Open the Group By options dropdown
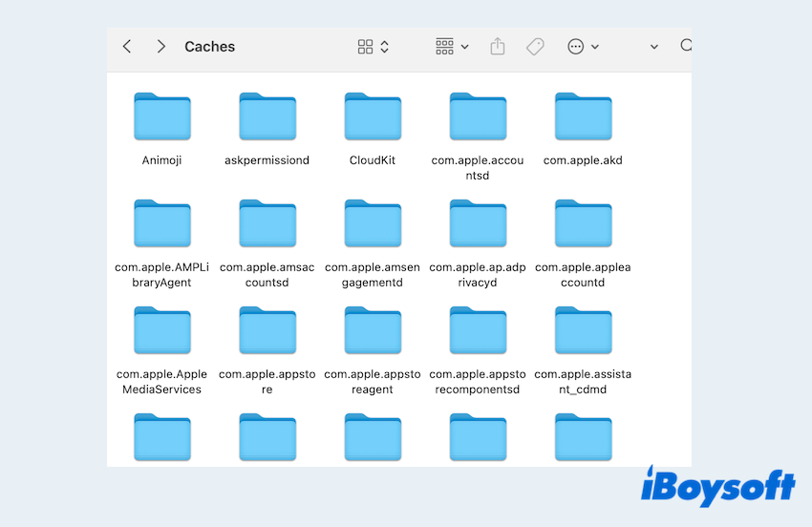The image size is (812, 527). point(452,47)
